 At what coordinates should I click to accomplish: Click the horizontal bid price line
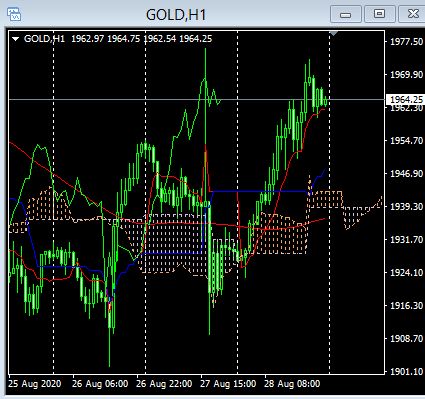(x=197, y=99)
